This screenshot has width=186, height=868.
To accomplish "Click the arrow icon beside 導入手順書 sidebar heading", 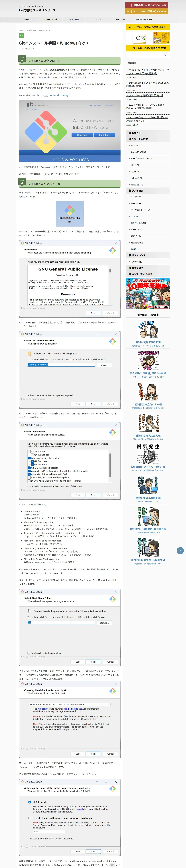I will pos(130,191).
